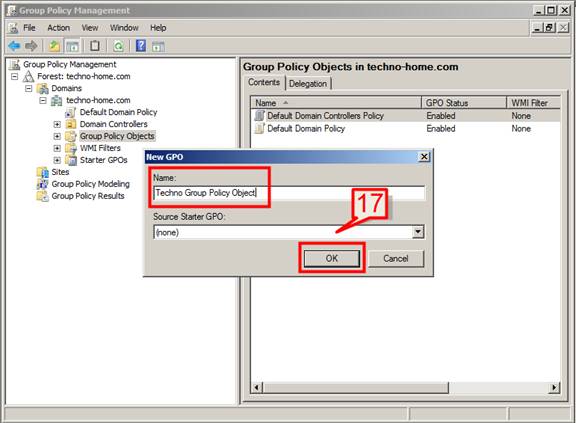The height and width of the screenshot is (423, 576).
Task: Click the Forward arrow toolbar icon
Action: (31, 46)
